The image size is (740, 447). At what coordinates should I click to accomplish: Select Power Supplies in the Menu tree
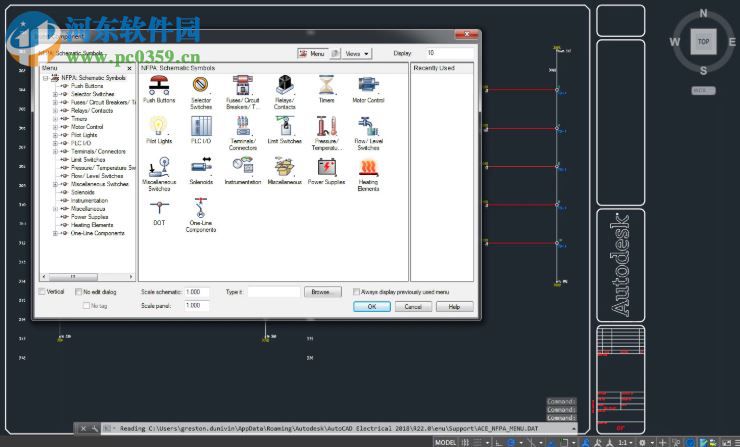(89, 217)
